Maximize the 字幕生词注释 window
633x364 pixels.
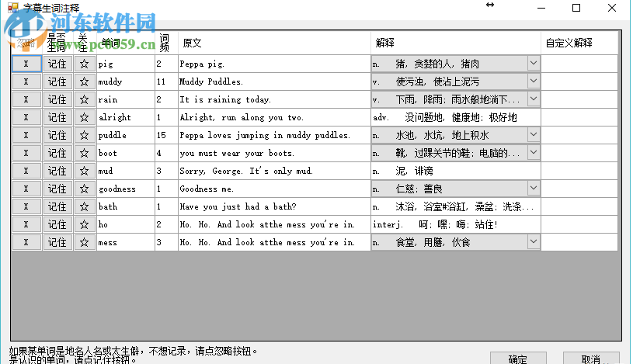(x=576, y=8)
